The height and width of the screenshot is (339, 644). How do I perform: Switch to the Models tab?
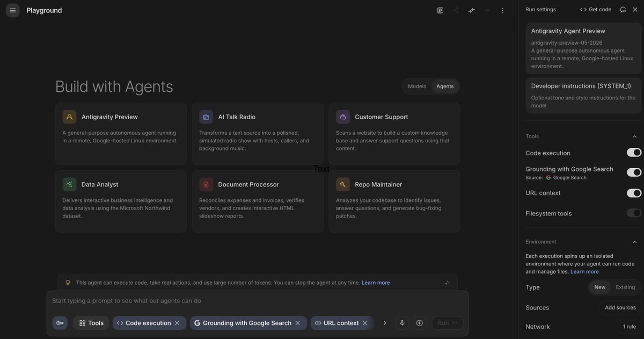(417, 86)
